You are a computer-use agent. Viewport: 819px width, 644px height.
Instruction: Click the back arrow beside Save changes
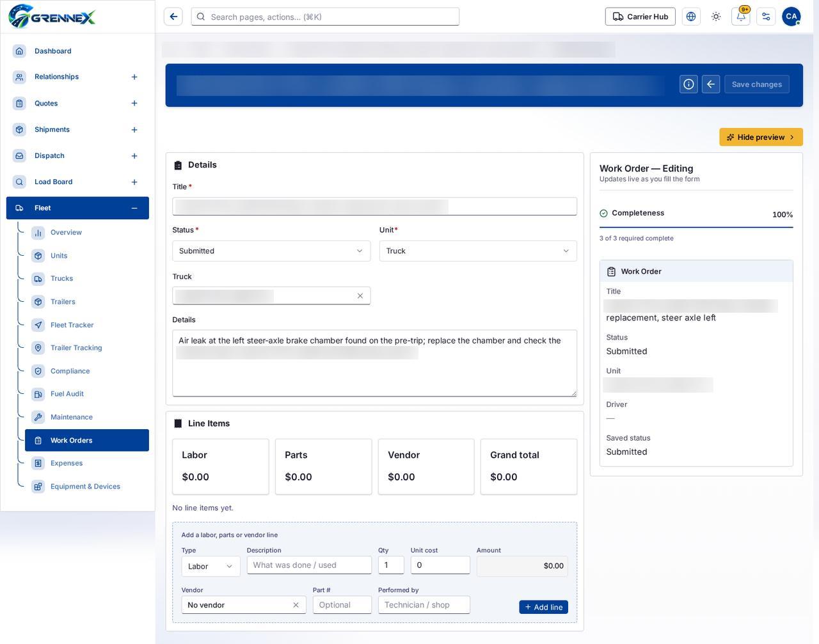click(711, 84)
